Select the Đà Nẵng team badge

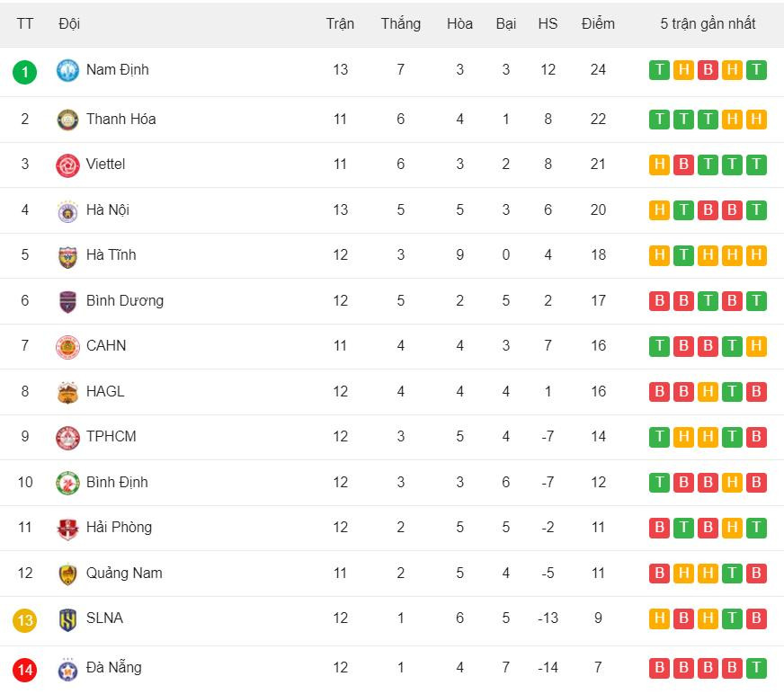pyautogui.click(x=67, y=669)
